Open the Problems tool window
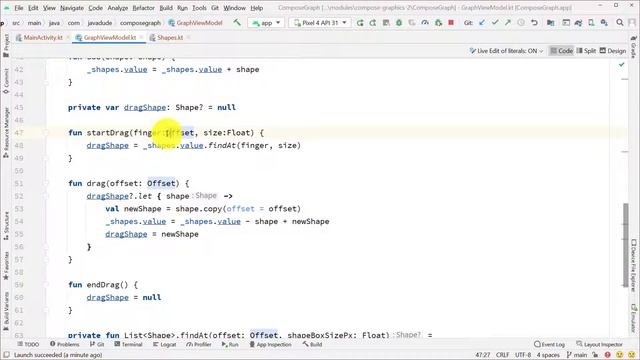 (64, 344)
